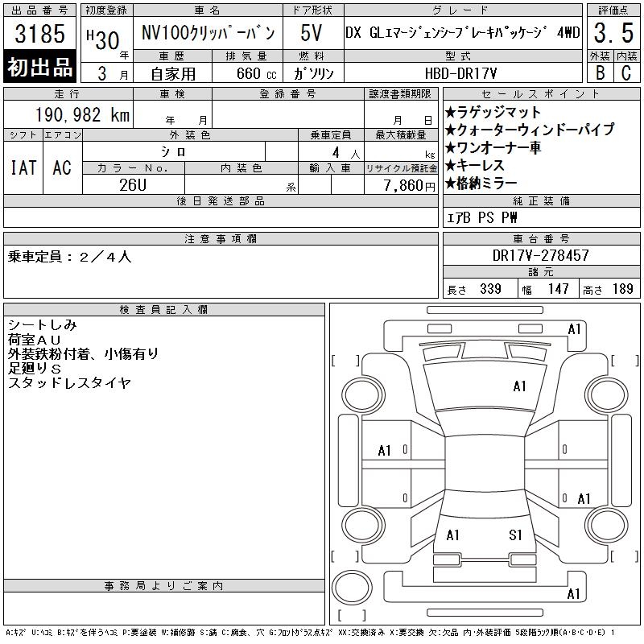Screen dimensions: 644x644
Task: Click the color number 26U
Action: pos(133,185)
